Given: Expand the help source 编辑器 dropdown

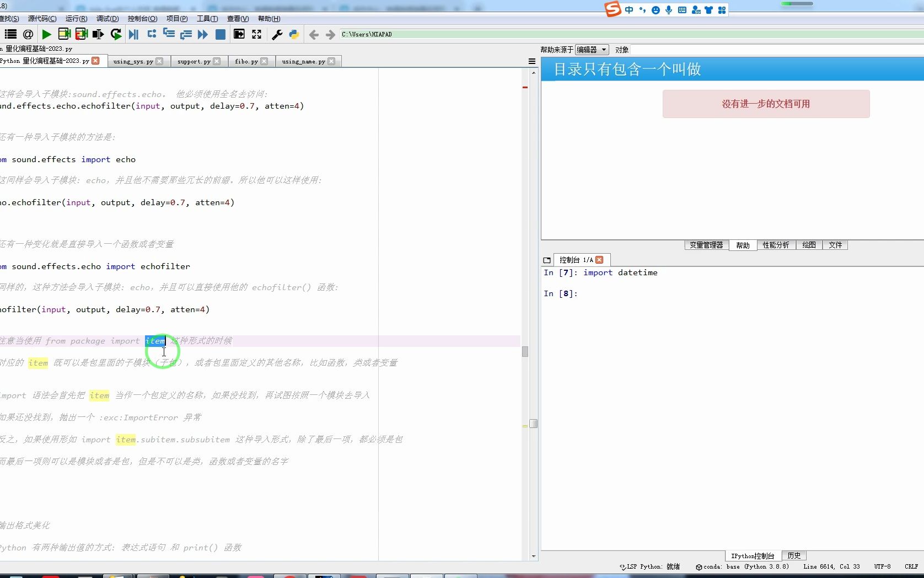Looking at the screenshot, I should 592,50.
